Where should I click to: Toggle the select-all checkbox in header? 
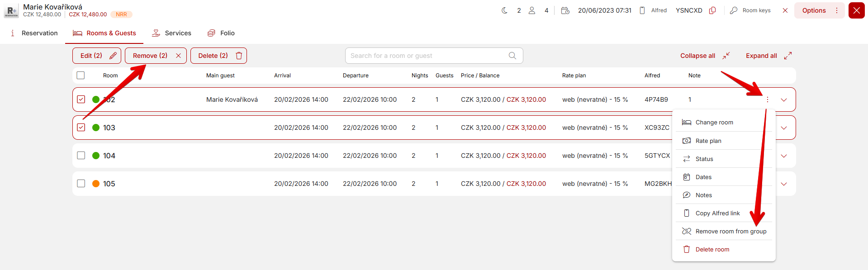coord(81,76)
